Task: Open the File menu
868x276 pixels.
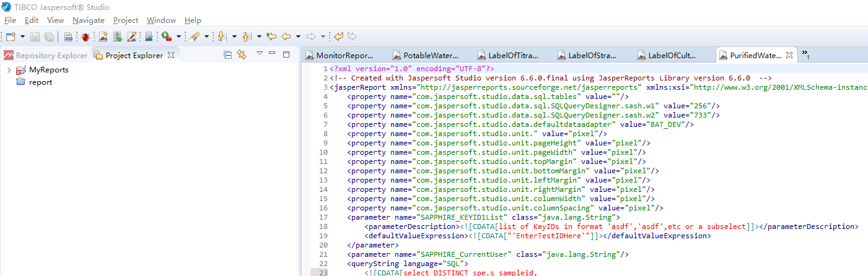Action: point(10,20)
